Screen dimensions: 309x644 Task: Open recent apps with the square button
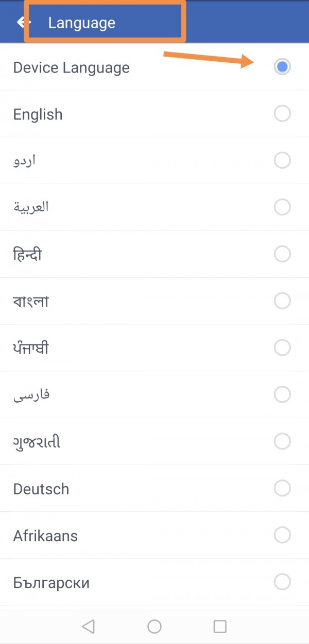point(220,626)
